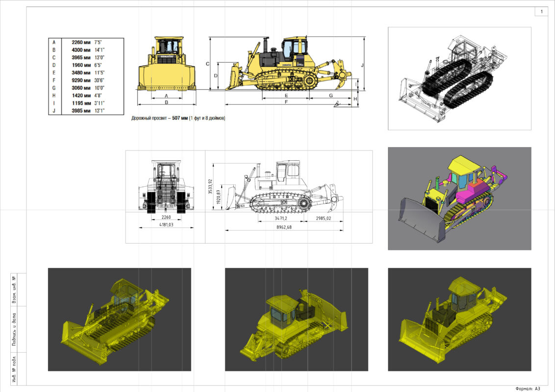Image resolution: width=555 pixels, height=392 pixels.
Task: Click the "3480 мм" value in row E
Action: (x=81, y=73)
